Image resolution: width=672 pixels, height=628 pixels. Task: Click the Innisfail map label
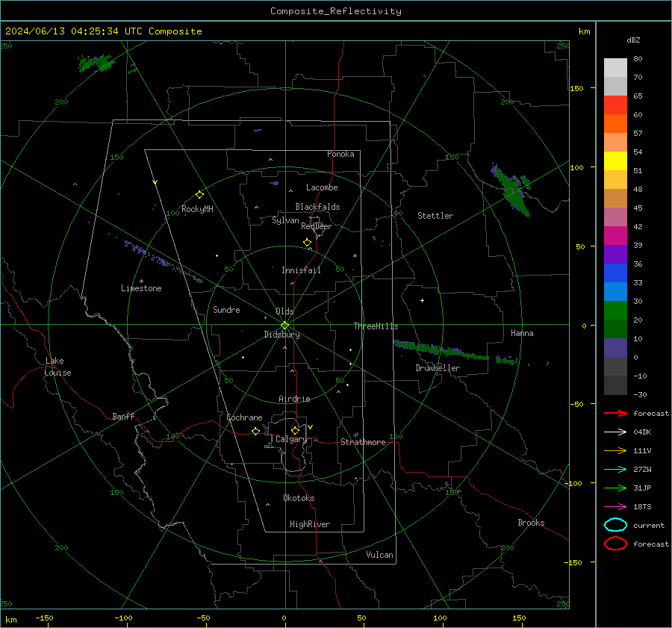tap(301, 270)
